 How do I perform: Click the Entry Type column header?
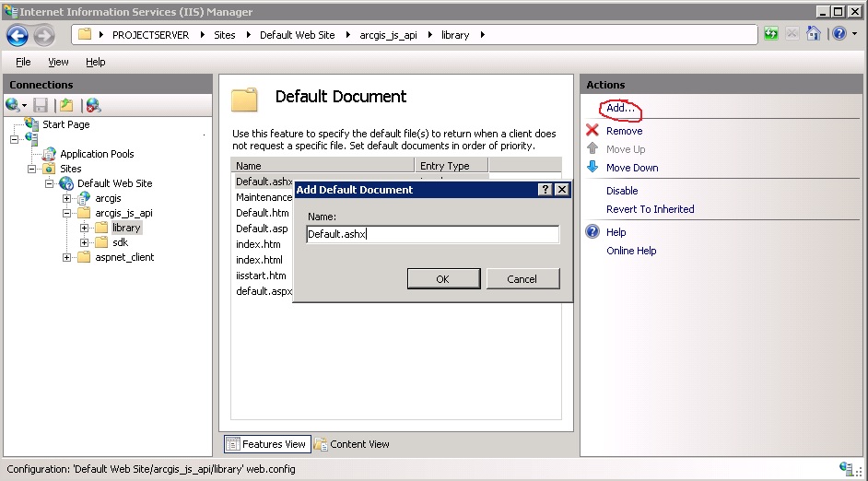(452, 166)
